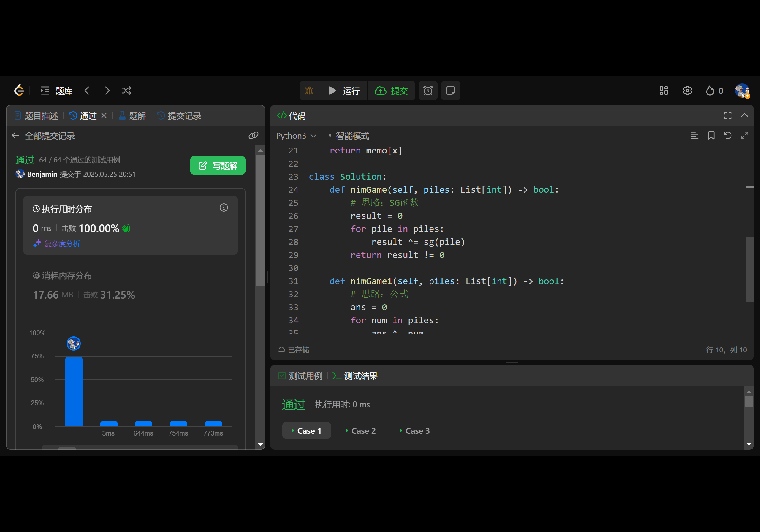760x532 pixels.
Task: Open the settings gear icon
Action: click(687, 91)
